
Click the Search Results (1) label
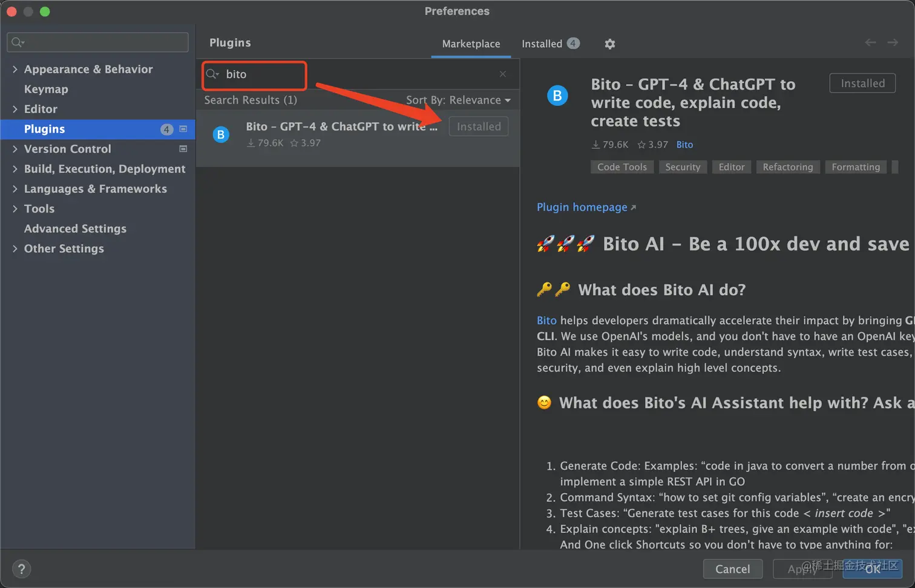(x=251, y=100)
